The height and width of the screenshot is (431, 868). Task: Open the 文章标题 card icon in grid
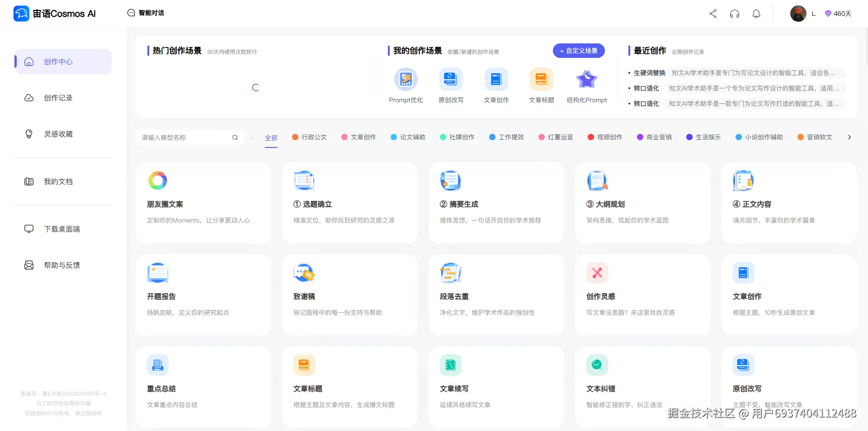(304, 365)
